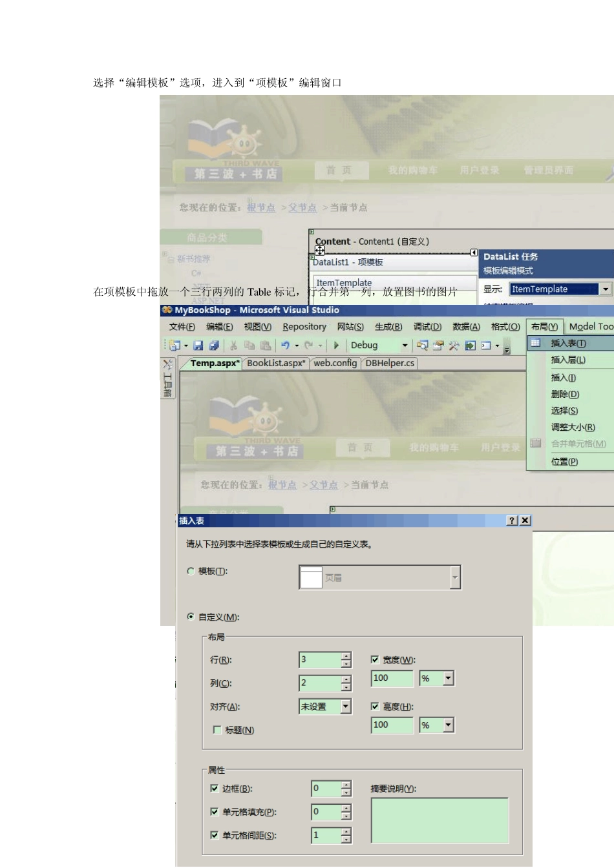Image resolution: width=614 pixels, height=868 pixels.
Task: Switch to the Temp.aspx tab
Action: click(215, 363)
